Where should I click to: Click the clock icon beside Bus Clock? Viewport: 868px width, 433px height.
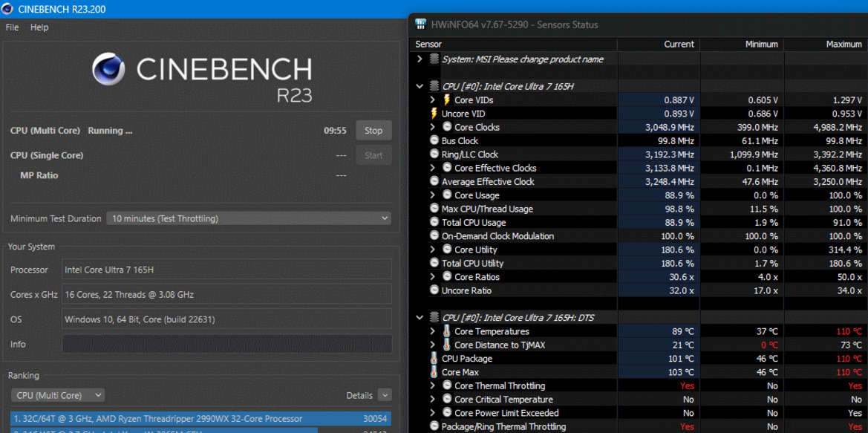pos(434,140)
